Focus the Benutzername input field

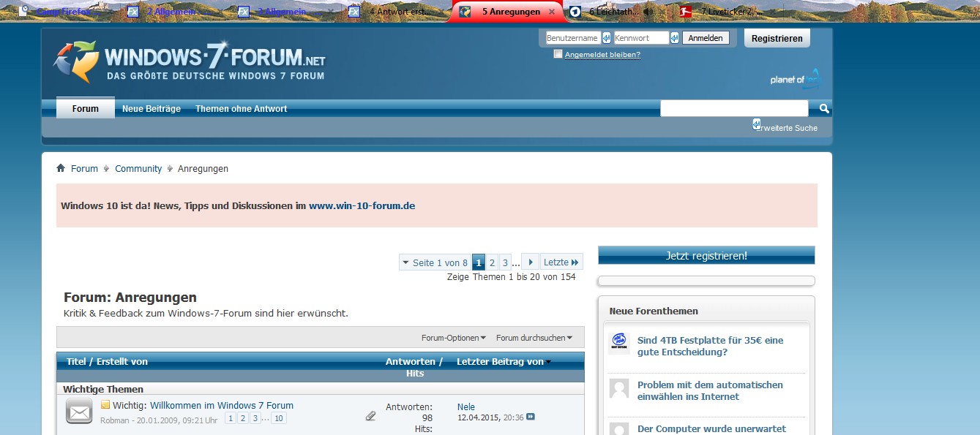pos(573,38)
